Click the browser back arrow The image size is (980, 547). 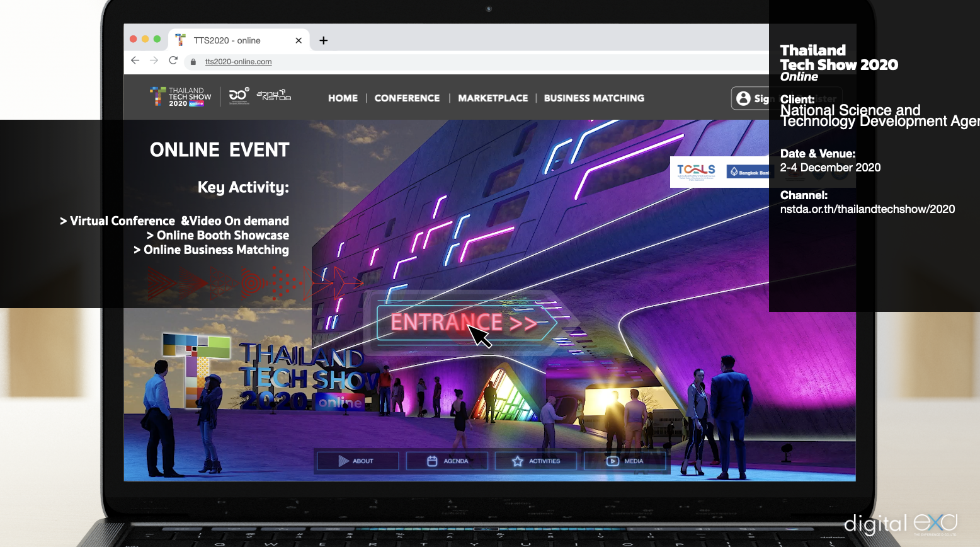pyautogui.click(x=135, y=60)
